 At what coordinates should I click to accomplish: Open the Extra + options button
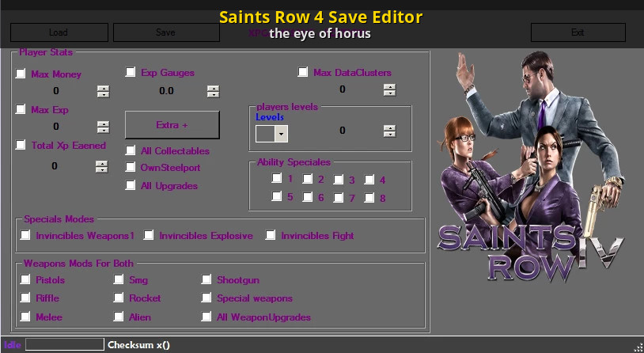click(x=172, y=125)
